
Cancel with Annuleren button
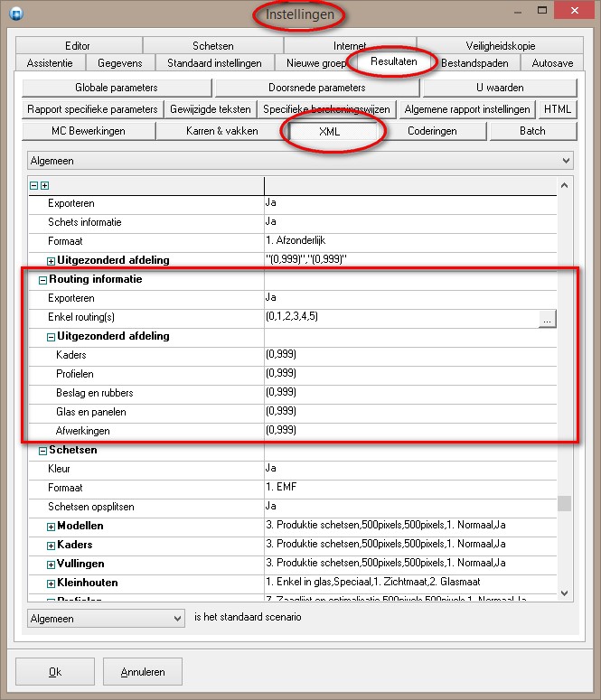[x=143, y=671]
